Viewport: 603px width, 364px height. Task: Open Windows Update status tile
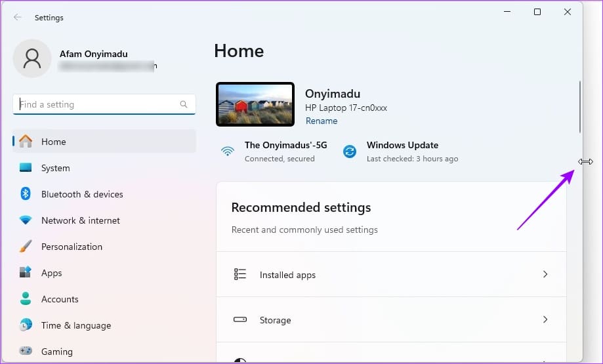401,152
